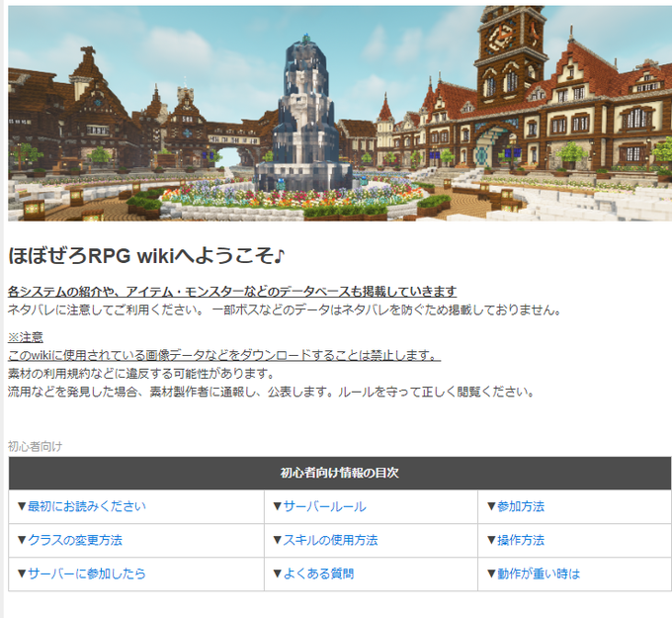Click the small 初心者向け section label
The image size is (672, 618).
coord(36,447)
